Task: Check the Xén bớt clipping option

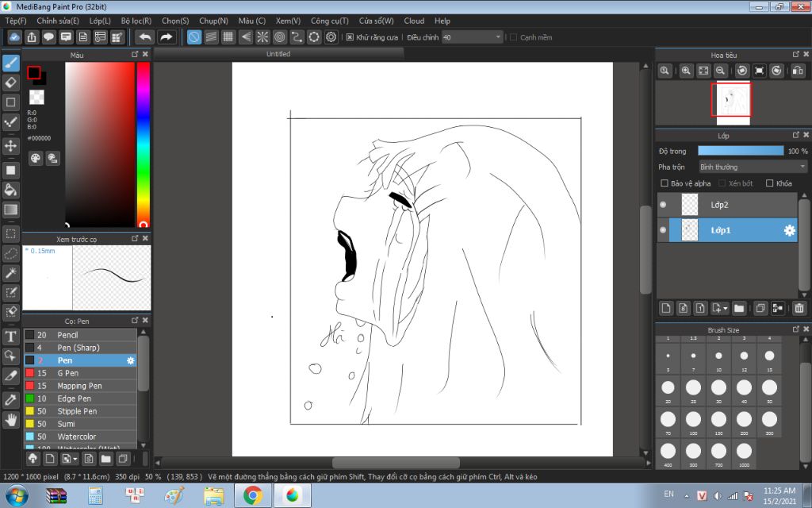Action: click(722, 183)
